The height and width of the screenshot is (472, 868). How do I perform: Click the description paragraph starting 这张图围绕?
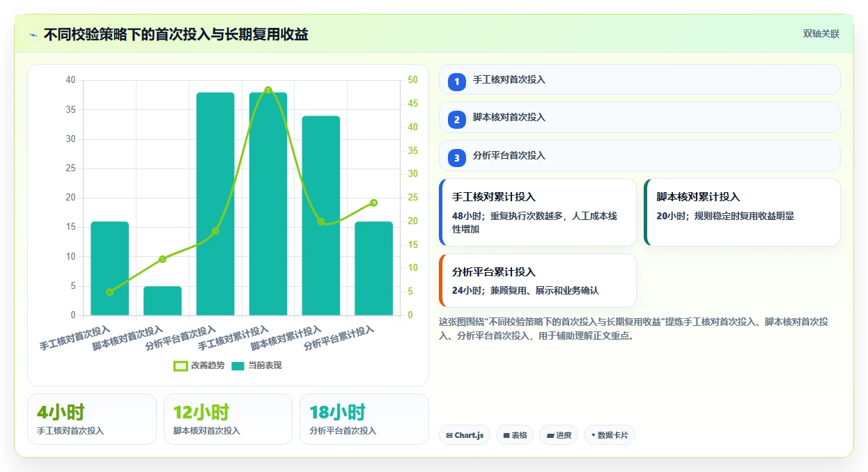click(634, 329)
